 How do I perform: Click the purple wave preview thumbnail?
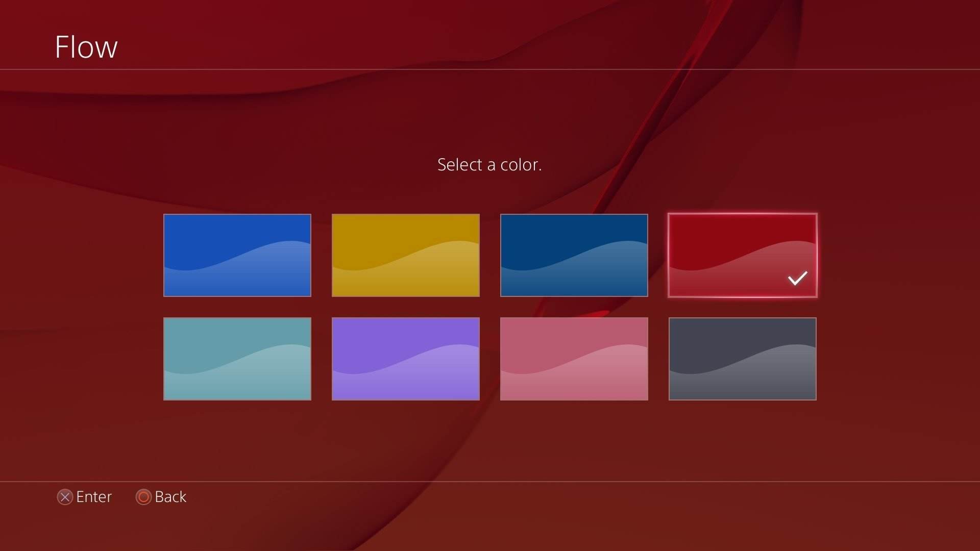point(405,359)
